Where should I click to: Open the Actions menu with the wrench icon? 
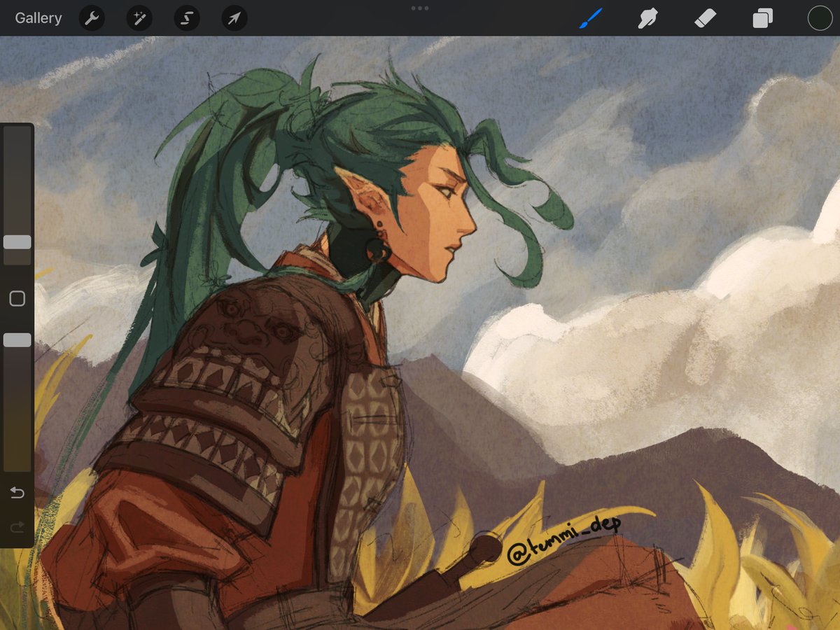pyautogui.click(x=91, y=18)
